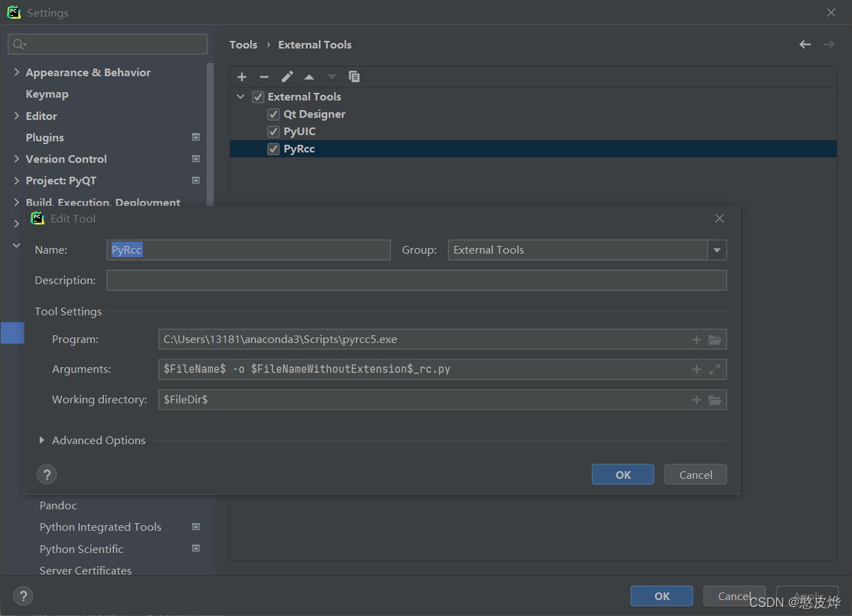The width and height of the screenshot is (852, 616).
Task: Select the PyUIC tool row
Action: pyautogui.click(x=533, y=132)
